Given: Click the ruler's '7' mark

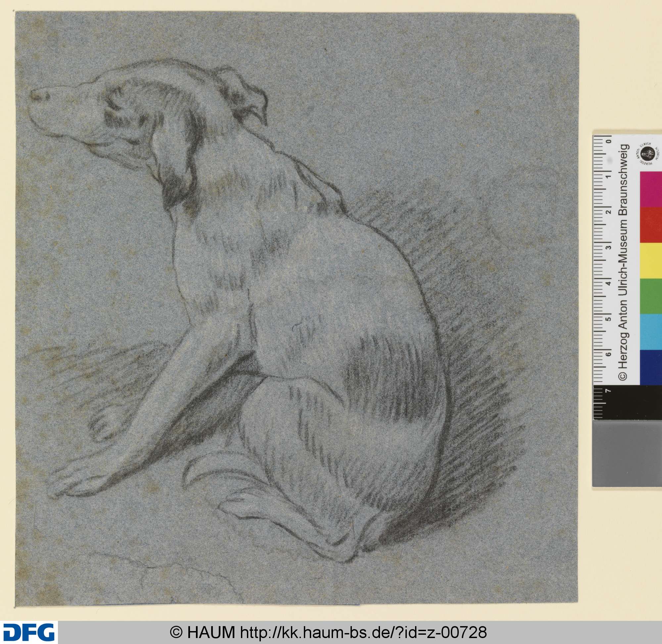Looking at the screenshot, I should [609, 391].
